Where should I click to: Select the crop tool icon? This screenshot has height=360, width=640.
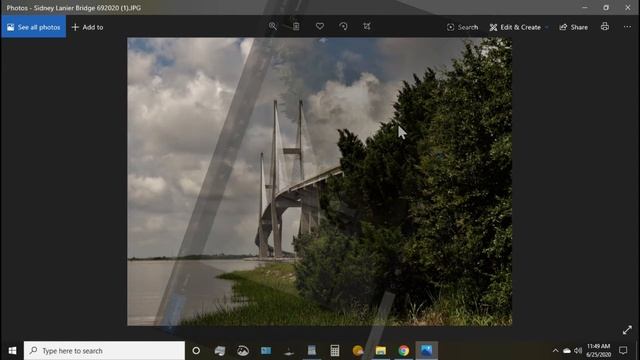(367, 26)
